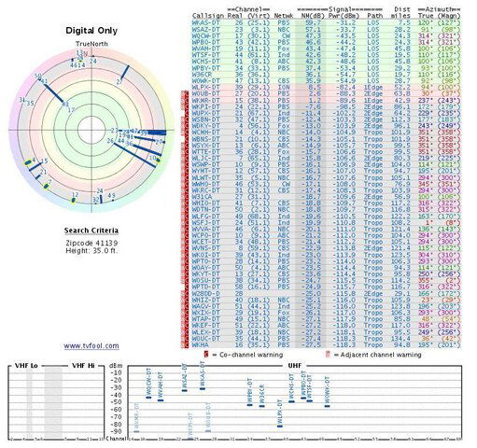Select the WVAH-DT callsign in the table
This screenshot has height=448, width=477.
205,49
